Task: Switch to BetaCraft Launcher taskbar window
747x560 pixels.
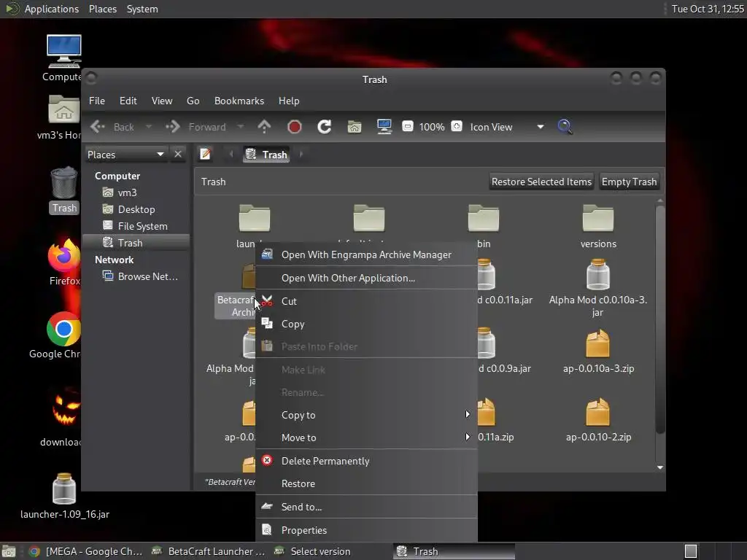Action: click(209, 551)
